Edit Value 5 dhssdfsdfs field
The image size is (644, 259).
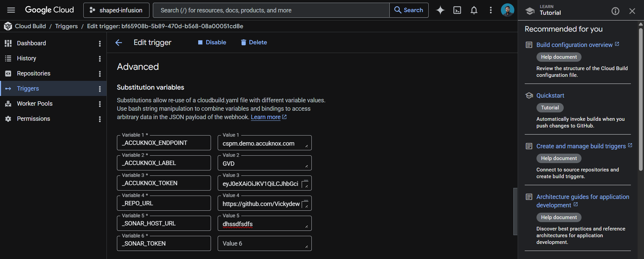pyautogui.click(x=265, y=223)
